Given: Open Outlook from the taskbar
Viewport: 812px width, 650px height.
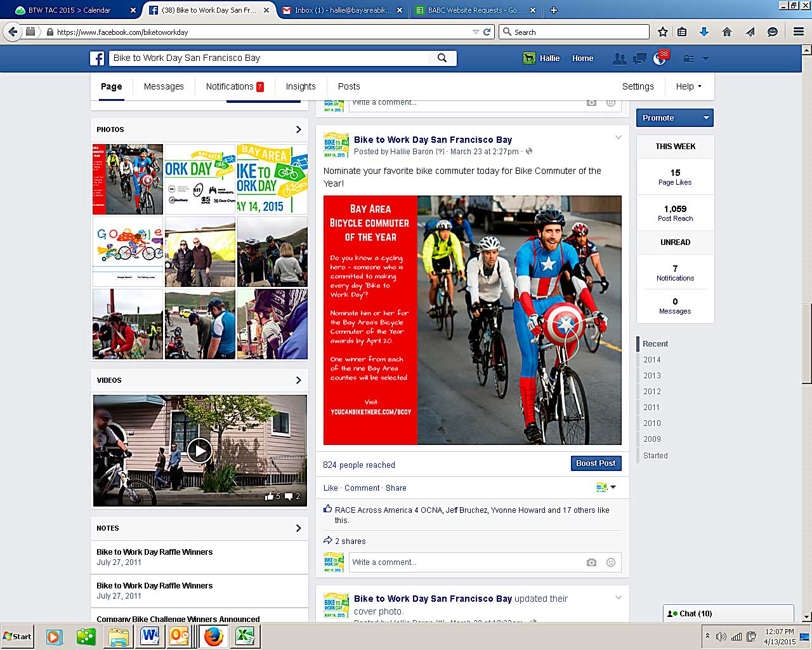Looking at the screenshot, I should pyautogui.click(x=180, y=636).
